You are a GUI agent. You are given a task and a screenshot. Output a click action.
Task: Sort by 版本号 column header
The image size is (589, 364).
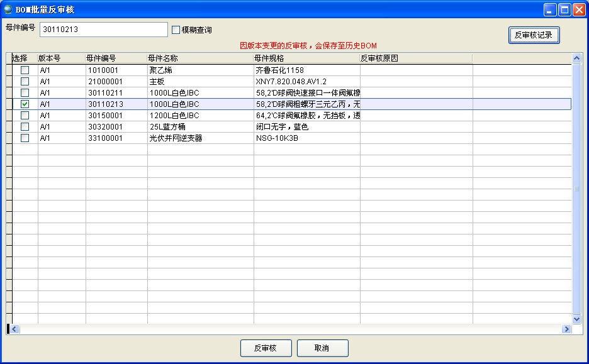(x=61, y=58)
